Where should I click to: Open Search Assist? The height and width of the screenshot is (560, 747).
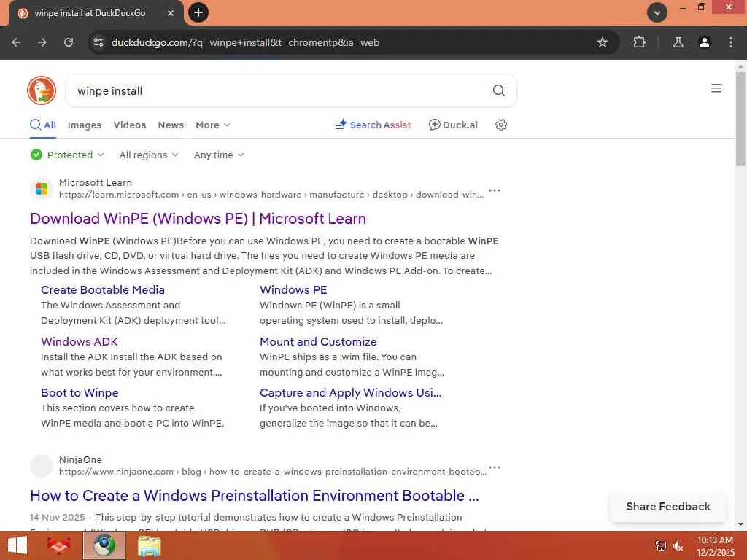click(373, 125)
